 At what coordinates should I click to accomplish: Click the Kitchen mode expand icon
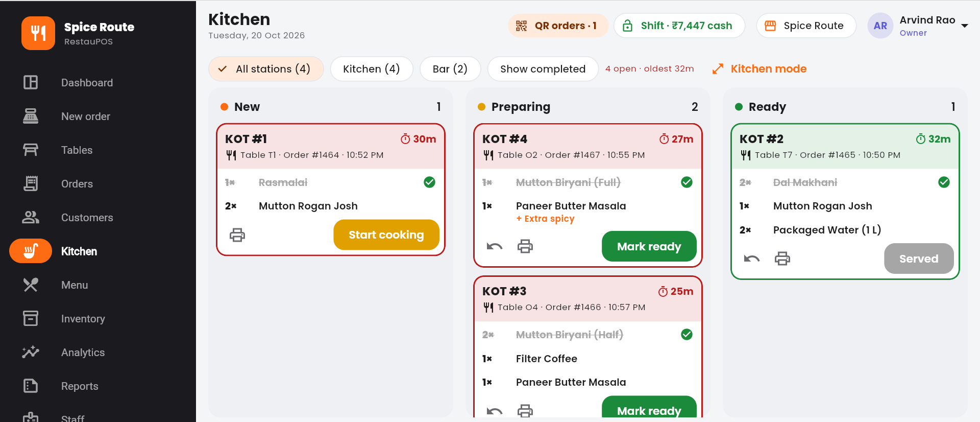pos(718,69)
